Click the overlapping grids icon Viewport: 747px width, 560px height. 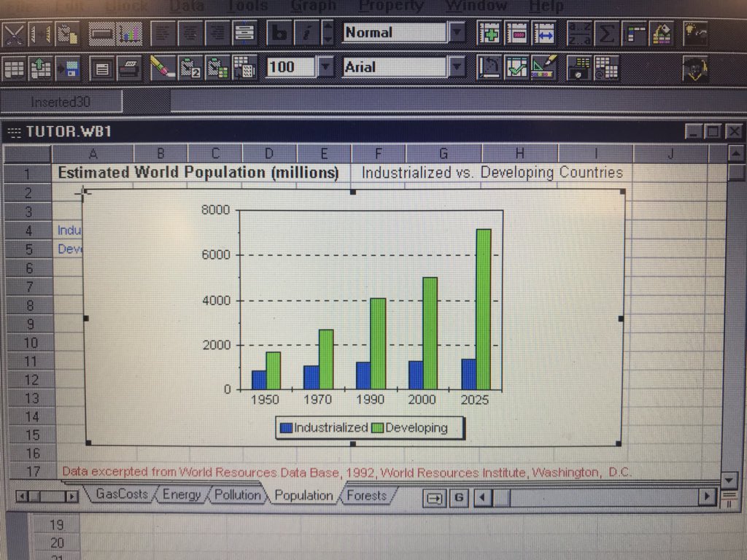[x=606, y=68]
